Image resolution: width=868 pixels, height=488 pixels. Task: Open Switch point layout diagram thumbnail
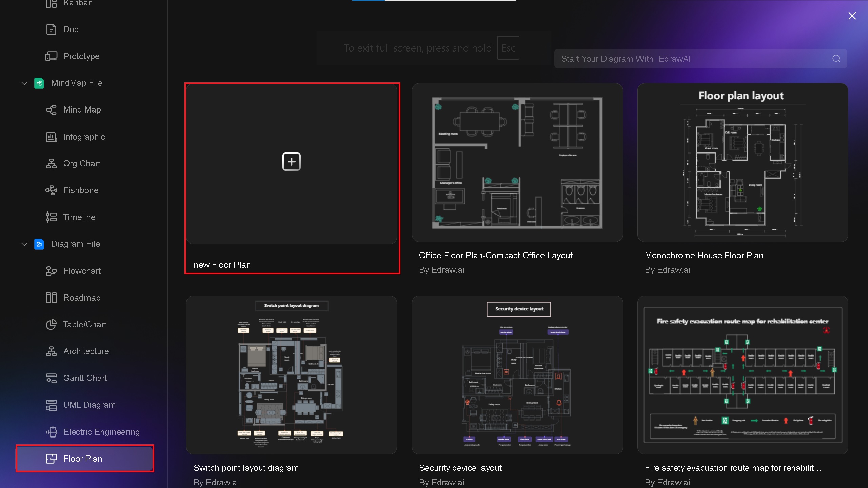(x=292, y=375)
